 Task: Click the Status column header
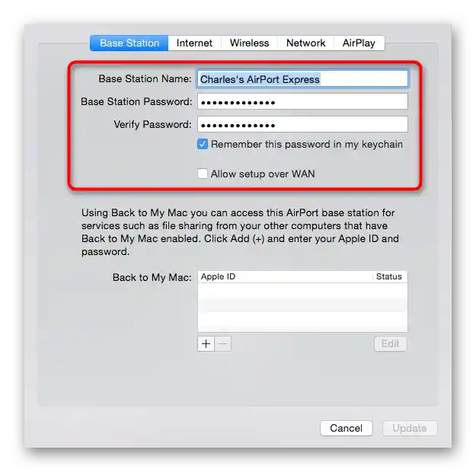[390, 276]
